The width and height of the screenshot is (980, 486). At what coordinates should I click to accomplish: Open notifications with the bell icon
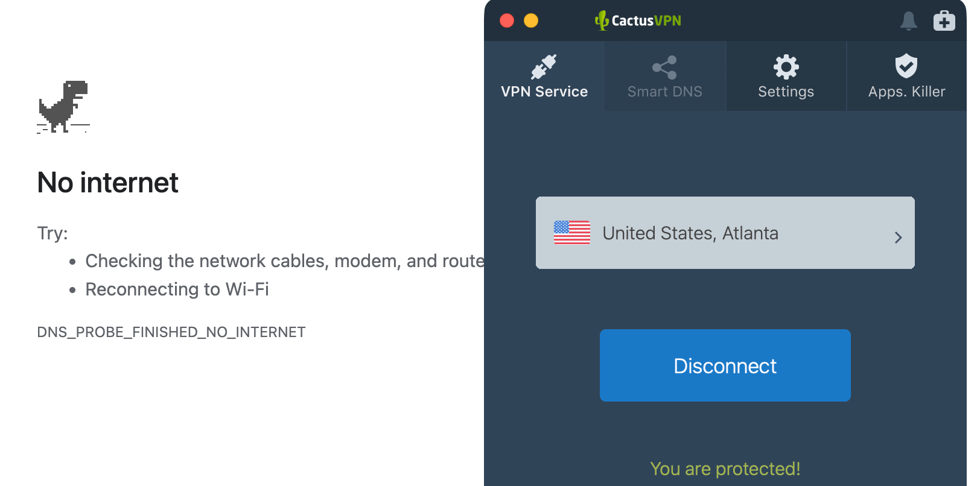coord(908,20)
